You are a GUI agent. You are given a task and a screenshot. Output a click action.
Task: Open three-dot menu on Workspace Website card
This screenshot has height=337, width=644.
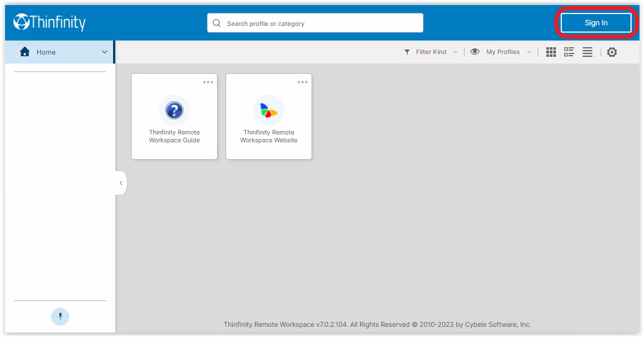click(x=303, y=82)
